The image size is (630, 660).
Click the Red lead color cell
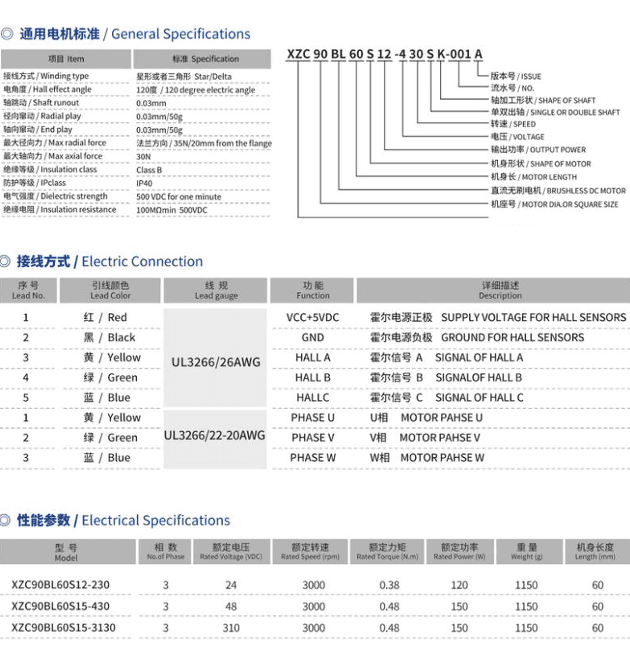pyautogui.click(x=105, y=317)
